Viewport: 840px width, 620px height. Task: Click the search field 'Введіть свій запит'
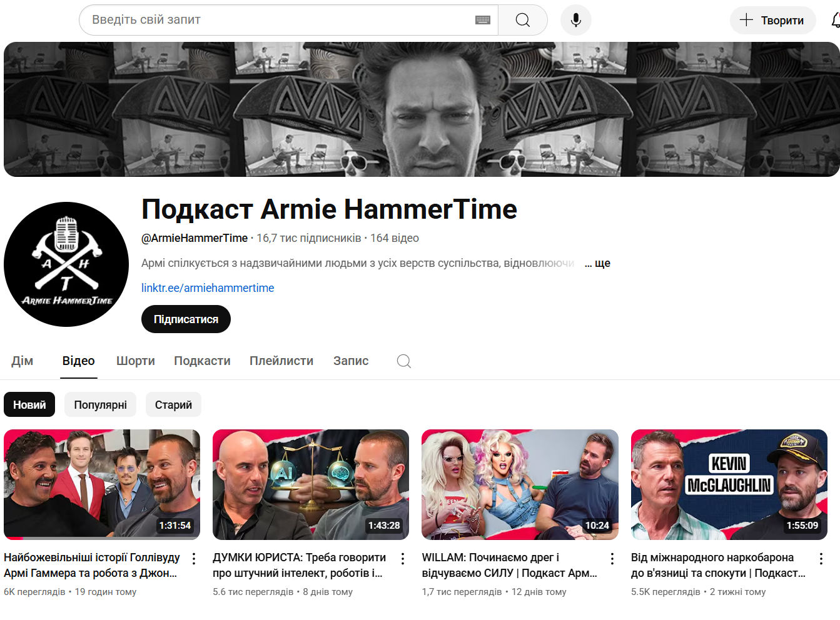tap(288, 20)
